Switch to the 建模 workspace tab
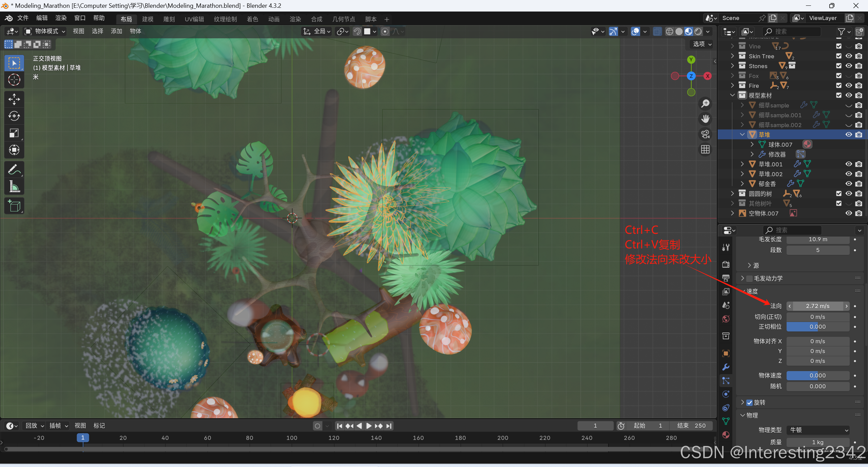This screenshot has height=467, width=868. [148, 19]
